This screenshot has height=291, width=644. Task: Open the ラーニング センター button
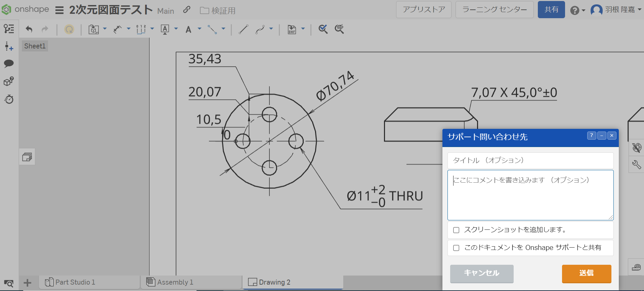click(x=495, y=9)
